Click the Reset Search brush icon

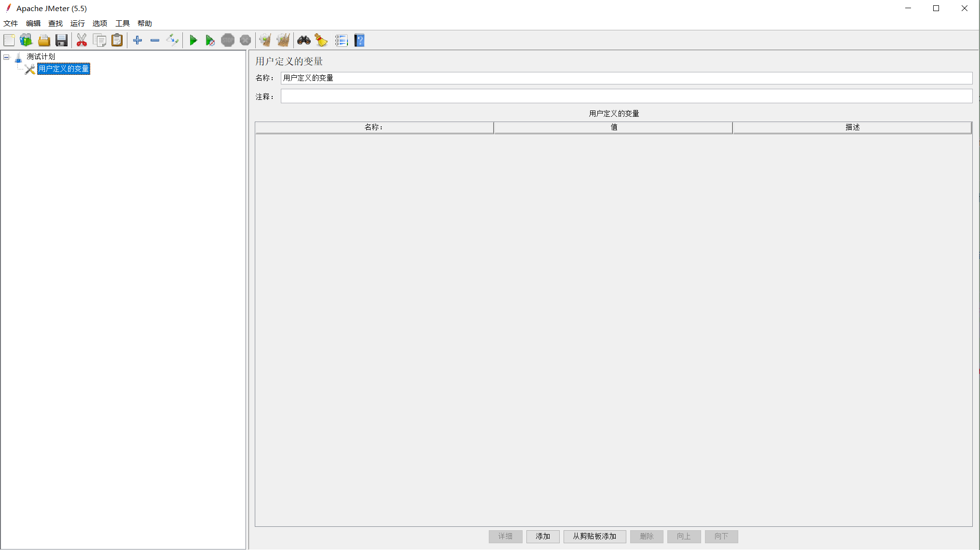pyautogui.click(x=321, y=41)
